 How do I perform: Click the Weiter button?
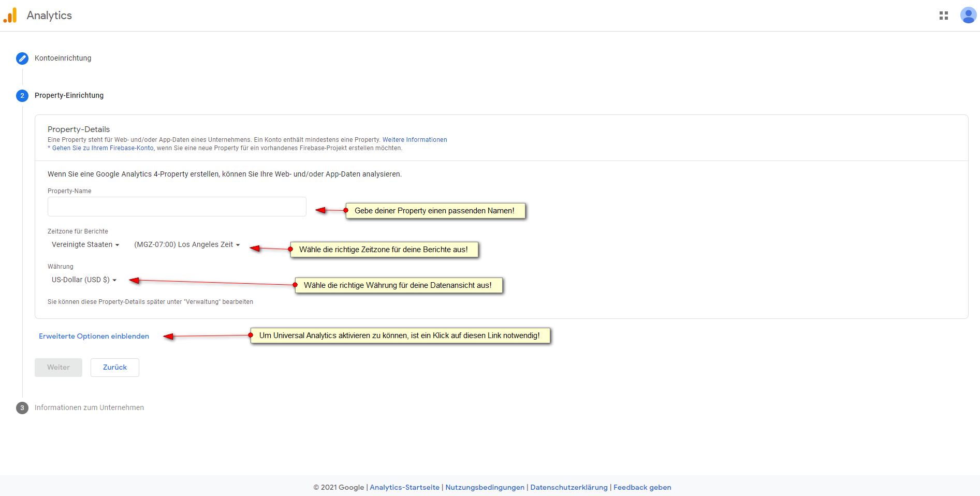coord(58,368)
